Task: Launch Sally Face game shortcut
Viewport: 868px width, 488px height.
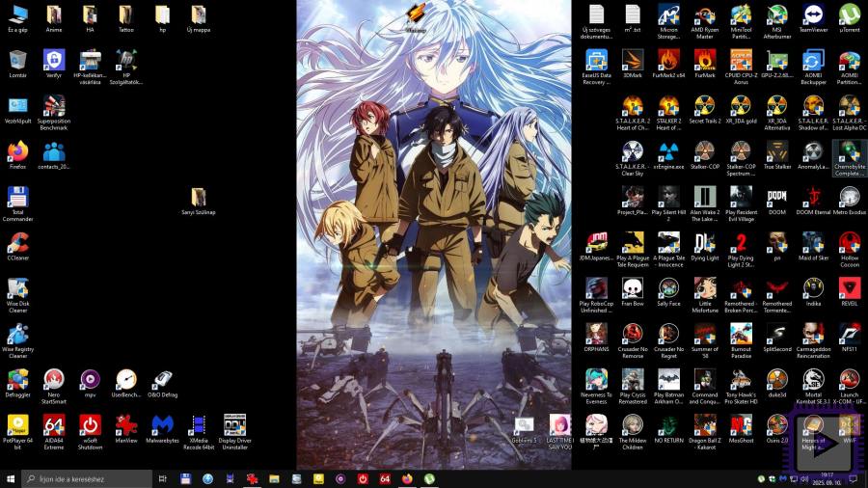Action: pyautogui.click(x=668, y=292)
